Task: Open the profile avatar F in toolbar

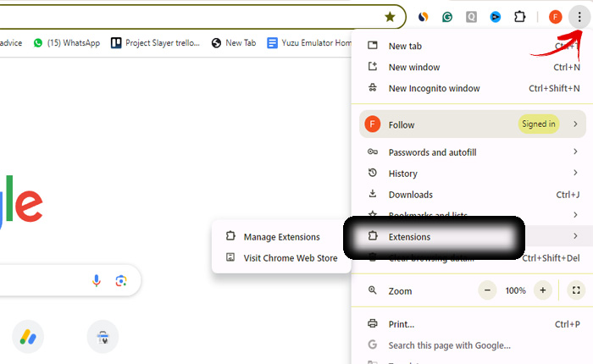Action: pos(555,17)
